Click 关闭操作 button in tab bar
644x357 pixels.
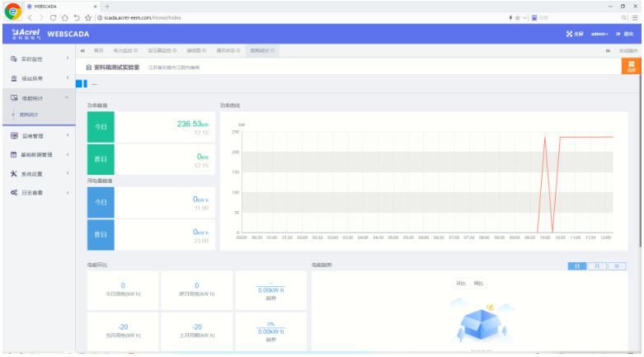[x=628, y=50]
